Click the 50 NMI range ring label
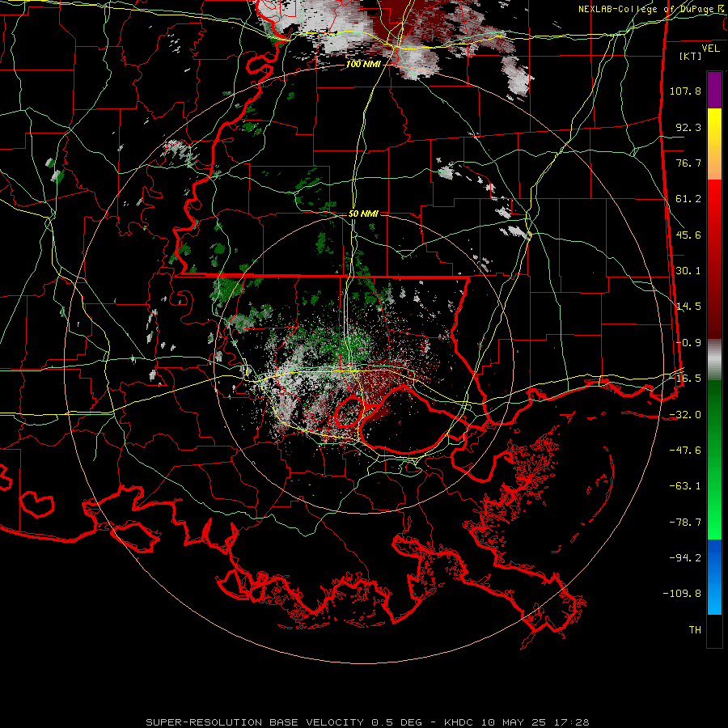 (363, 214)
